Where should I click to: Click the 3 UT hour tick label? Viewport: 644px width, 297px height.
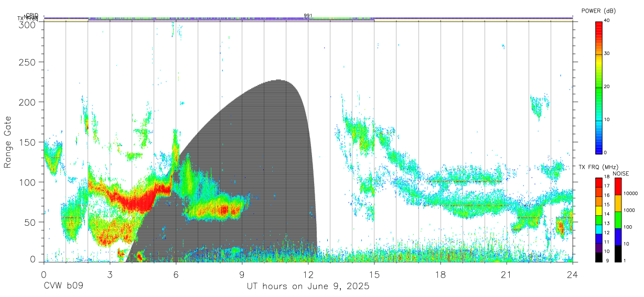(110, 274)
